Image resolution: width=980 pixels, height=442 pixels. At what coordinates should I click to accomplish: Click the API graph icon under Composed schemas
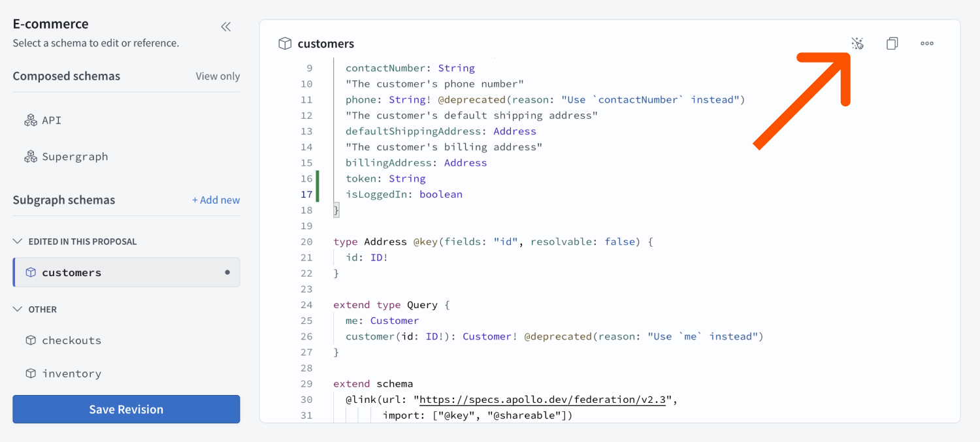point(31,119)
